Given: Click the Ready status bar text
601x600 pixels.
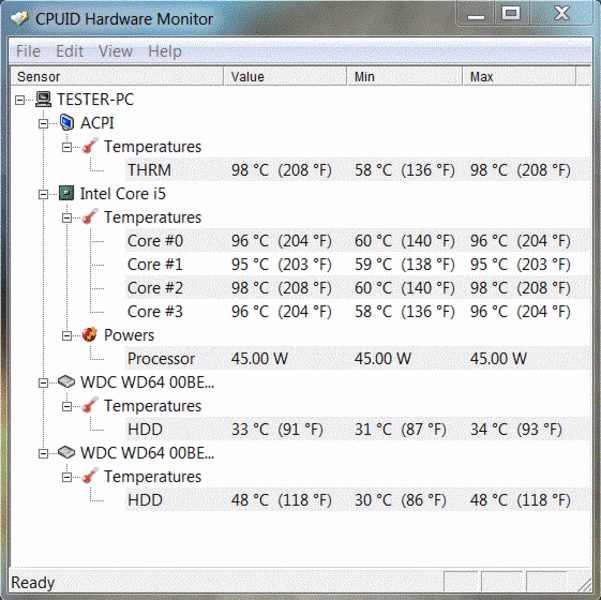Looking at the screenshot, I should pos(33,582).
